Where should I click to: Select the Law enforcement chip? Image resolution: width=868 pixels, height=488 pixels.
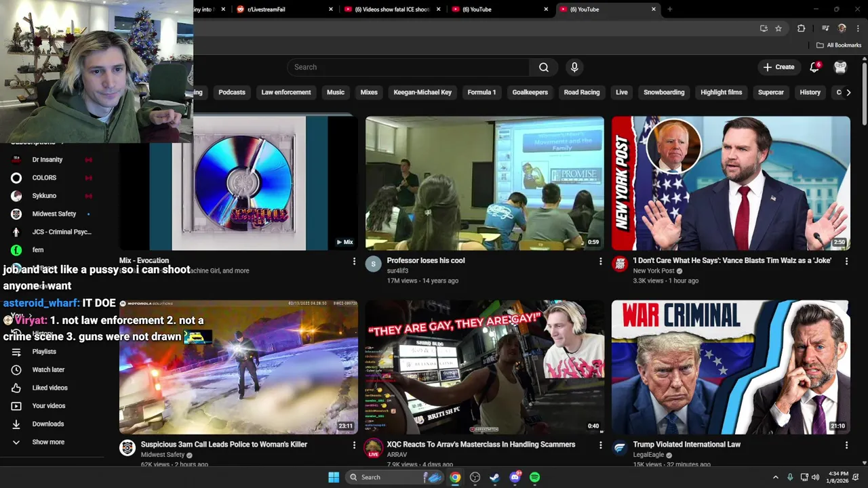coord(286,92)
